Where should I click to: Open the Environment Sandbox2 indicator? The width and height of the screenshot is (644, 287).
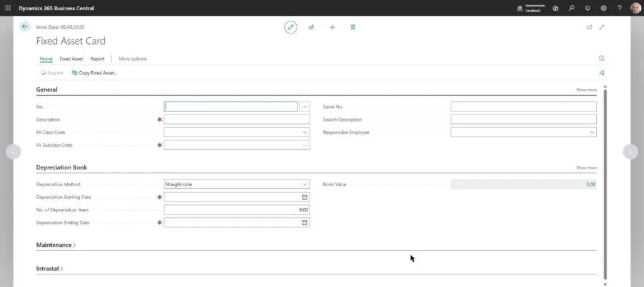(531, 8)
